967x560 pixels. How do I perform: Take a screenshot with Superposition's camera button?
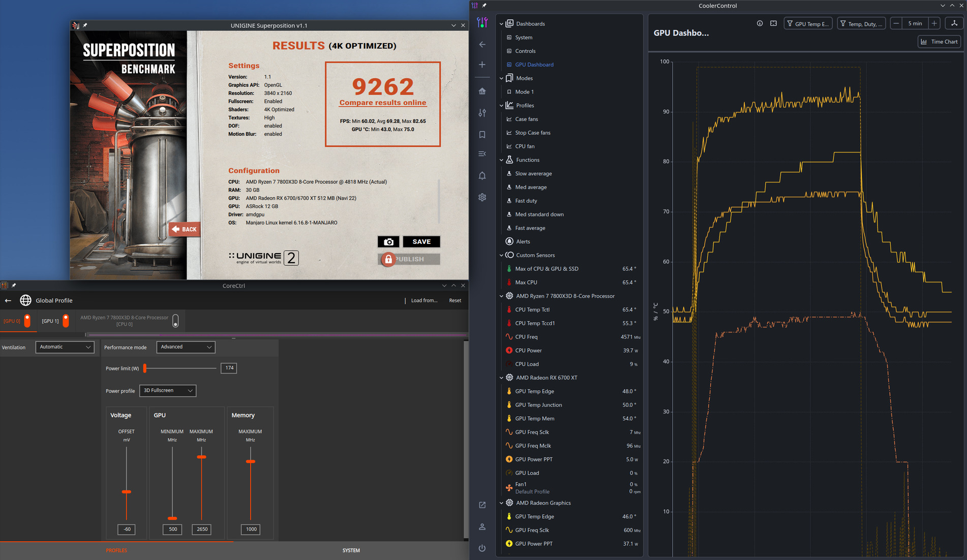[388, 242]
